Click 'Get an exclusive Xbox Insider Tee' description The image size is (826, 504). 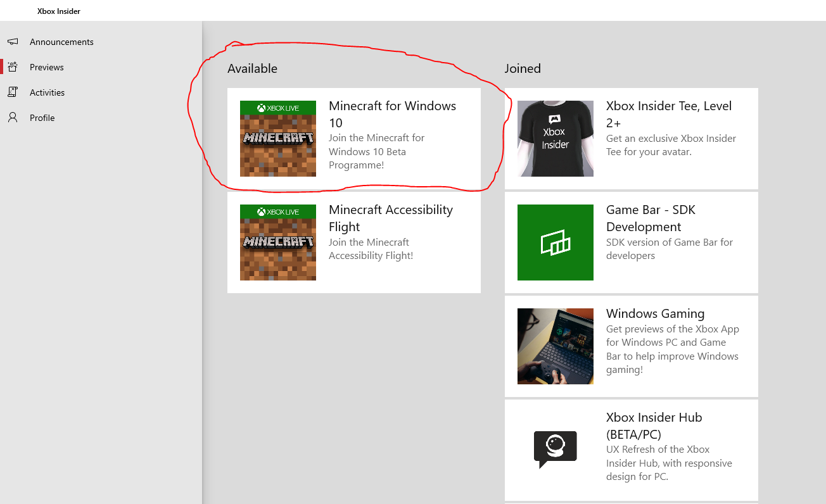pyautogui.click(x=671, y=145)
